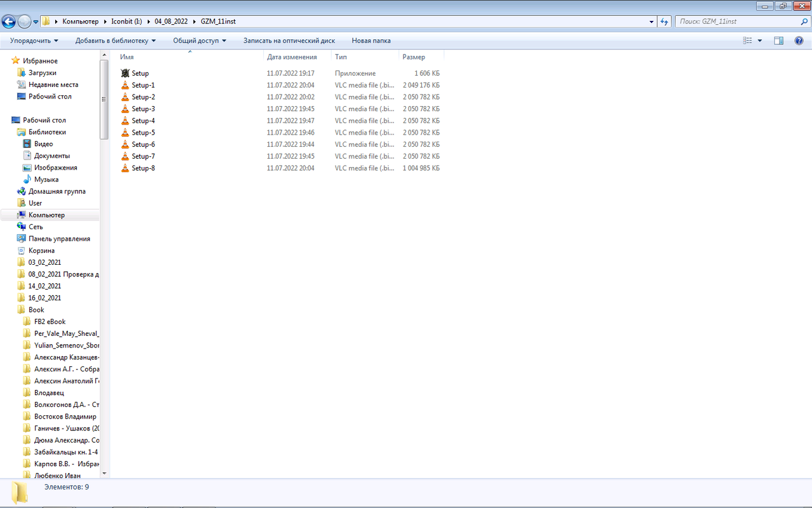Open the Общий доступ menu
The image size is (812, 508).
(200, 41)
